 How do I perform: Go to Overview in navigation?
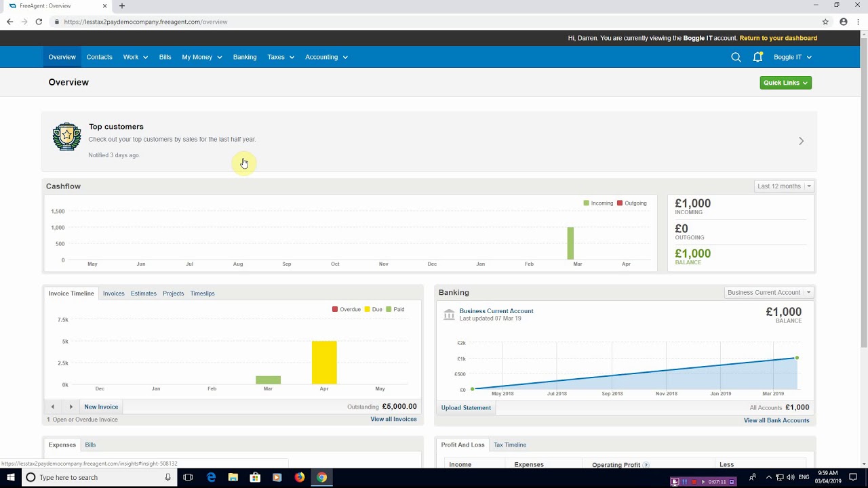click(62, 57)
